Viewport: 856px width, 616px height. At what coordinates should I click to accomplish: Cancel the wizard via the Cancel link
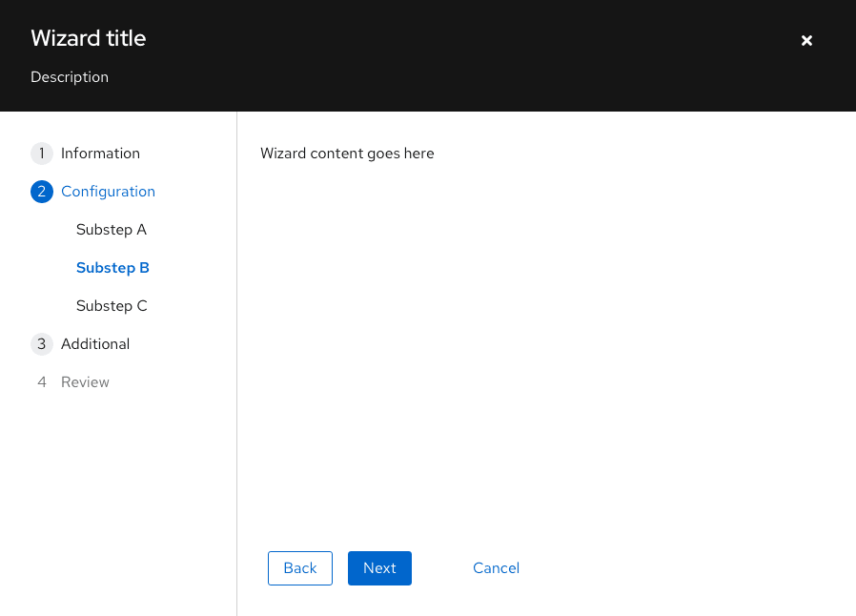pyautogui.click(x=496, y=568)
